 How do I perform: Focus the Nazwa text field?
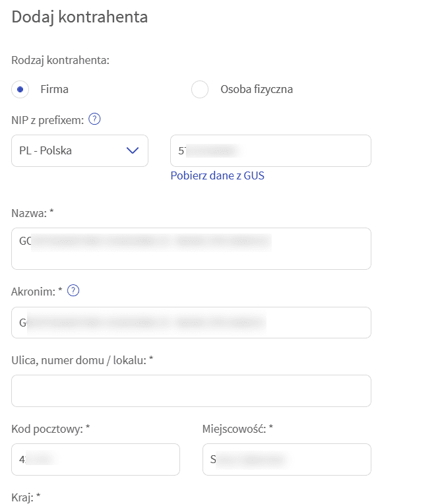coord(191,249)
